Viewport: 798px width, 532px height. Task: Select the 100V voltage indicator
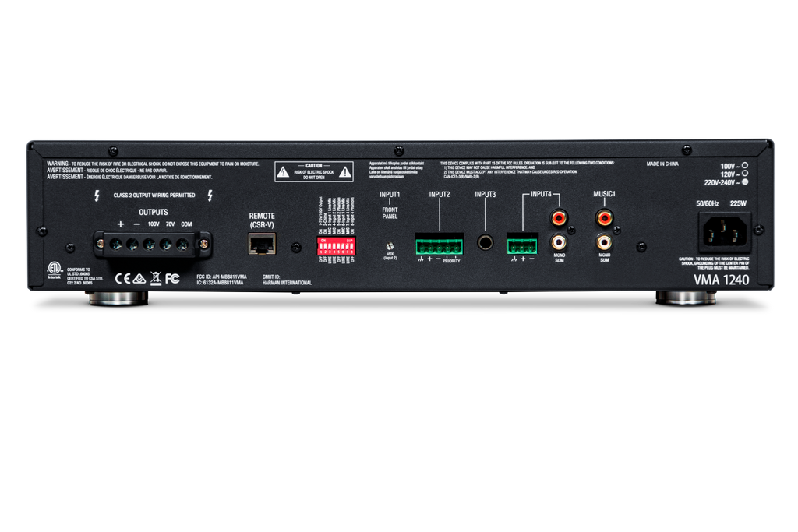tap(745, 166)
